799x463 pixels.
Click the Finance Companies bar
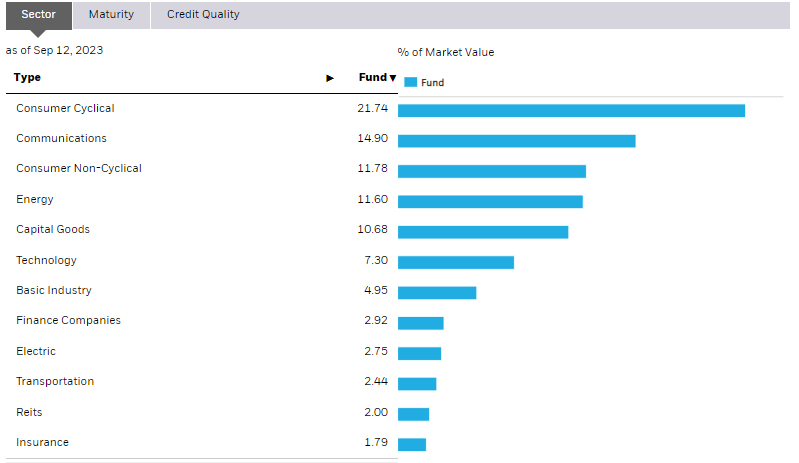click(420, 323)
